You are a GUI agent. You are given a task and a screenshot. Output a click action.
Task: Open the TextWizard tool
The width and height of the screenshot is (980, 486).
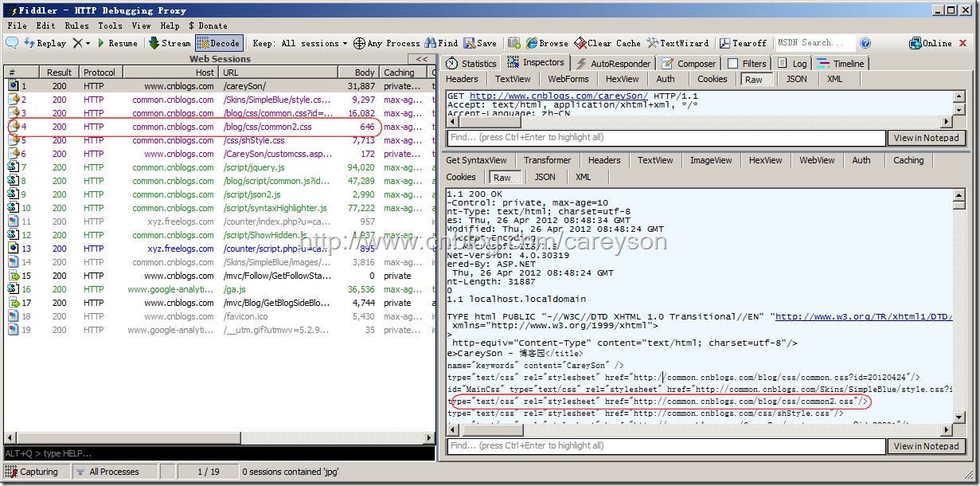click(677, 43)
